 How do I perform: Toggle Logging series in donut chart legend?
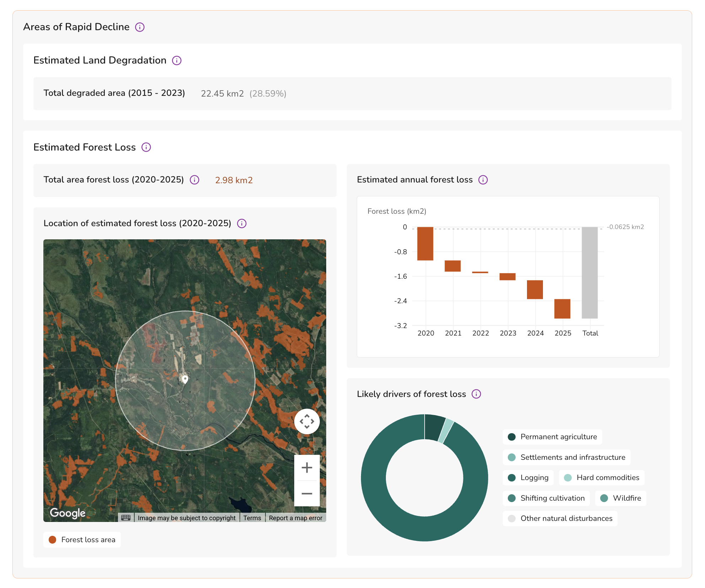[x=528, y=478]
